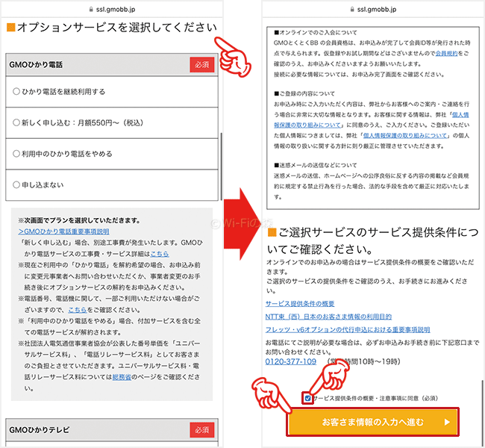
Task: Open the second '個人情報保護の取り組みについて' link after 'つきましては、弊社'
Action: pyautogui.click(x=405, y=135)
